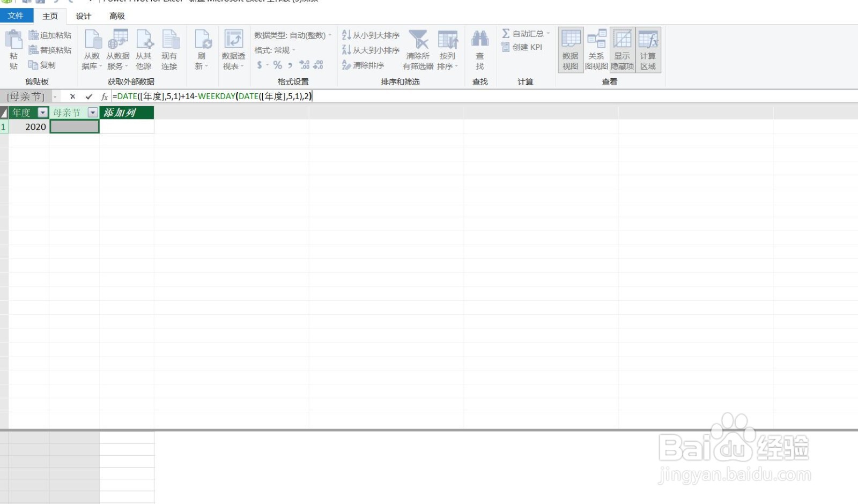Click the column name box [母亲节]
This screenshot has width=858, height=504.
click(x=26, y=97)
